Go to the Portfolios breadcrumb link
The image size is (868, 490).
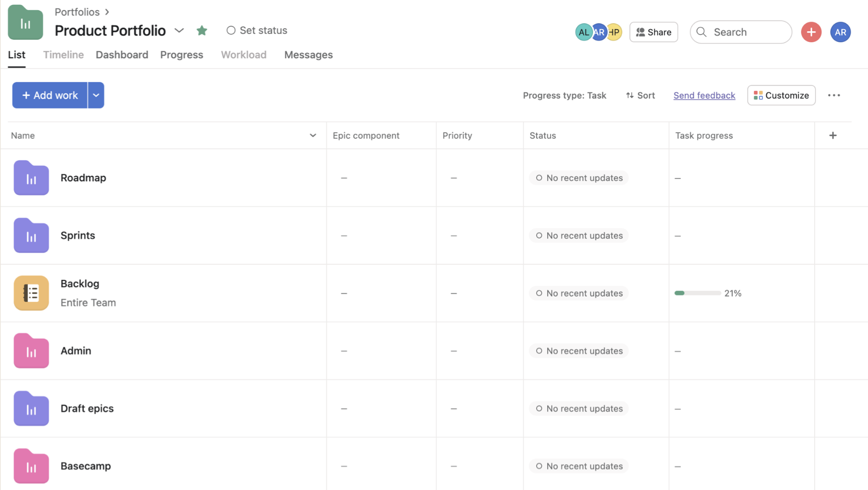(77, 12)
